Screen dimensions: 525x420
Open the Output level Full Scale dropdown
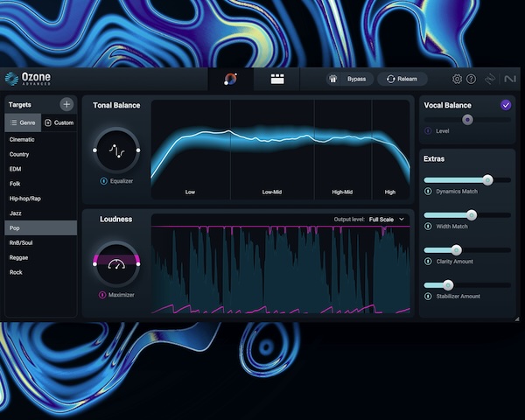[387, 220]
